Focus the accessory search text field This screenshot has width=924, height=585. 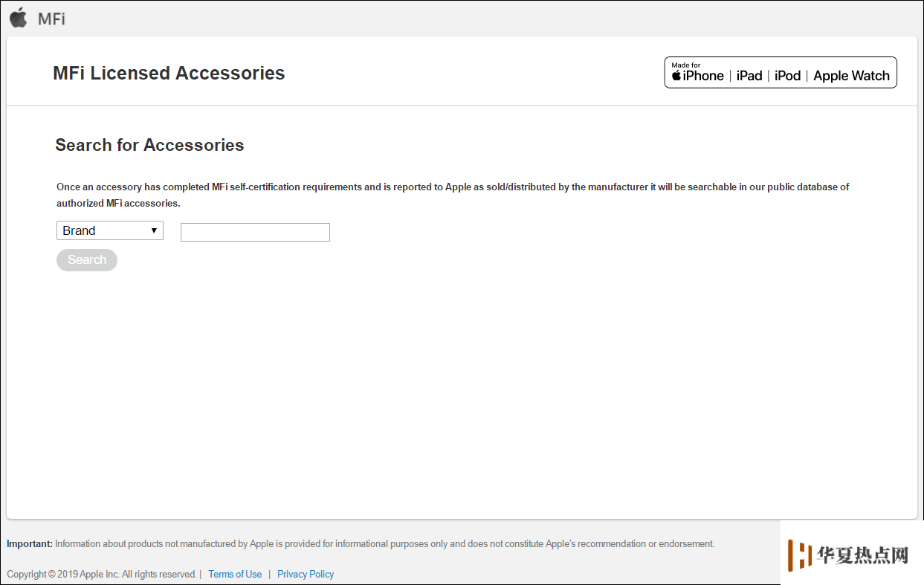[x=255, y=232]
